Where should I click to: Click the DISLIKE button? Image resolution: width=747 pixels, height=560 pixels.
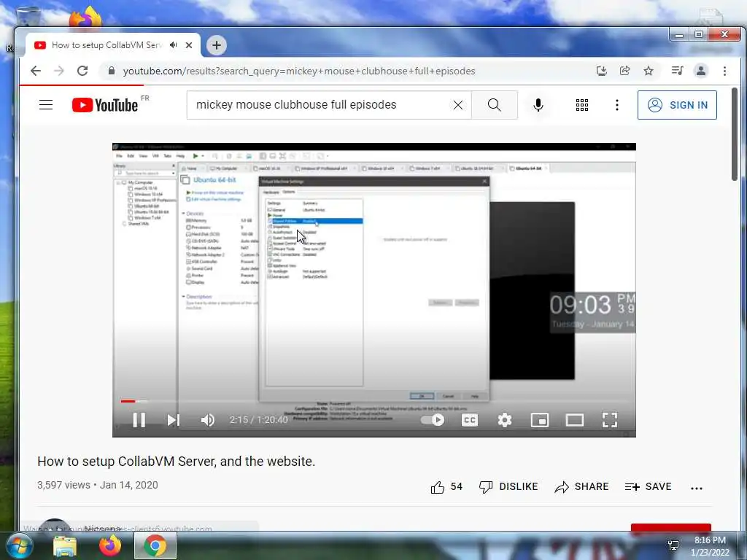point(508,486)
